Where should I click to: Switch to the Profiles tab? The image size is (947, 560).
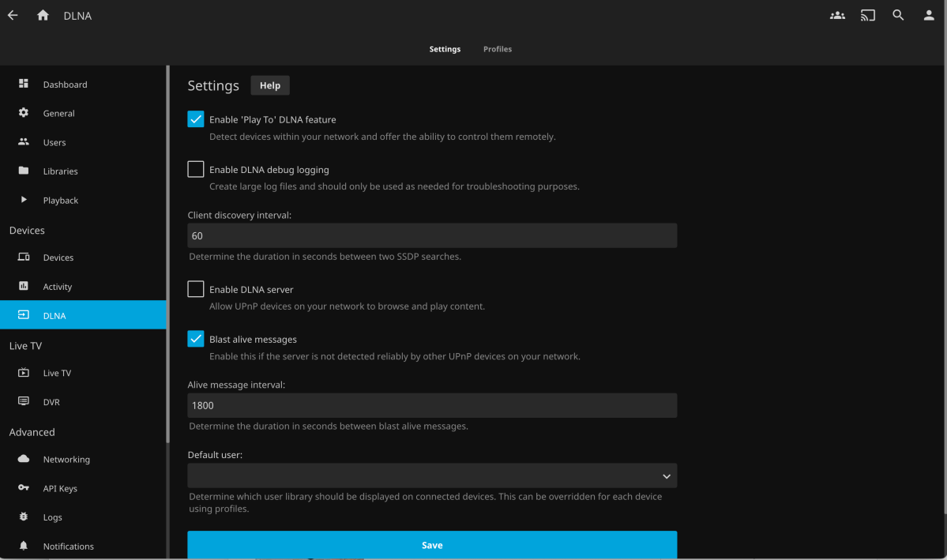498,49
